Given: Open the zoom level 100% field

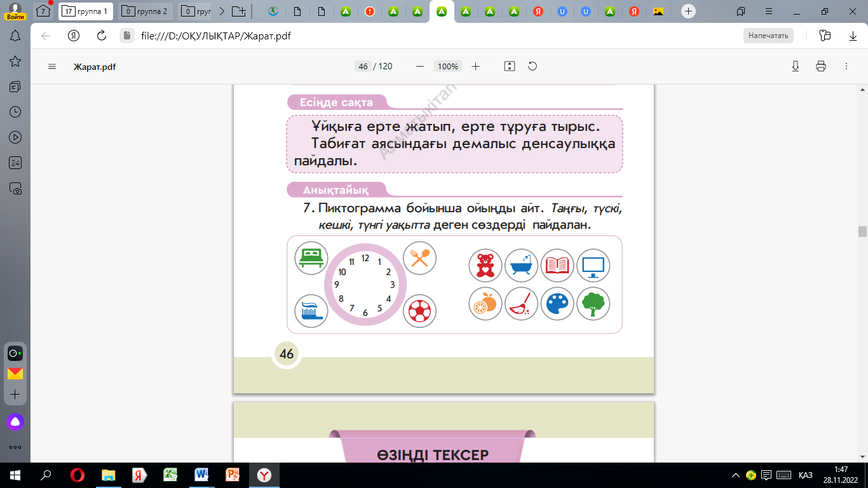Looking at the screenshot, I should (448, 66).
